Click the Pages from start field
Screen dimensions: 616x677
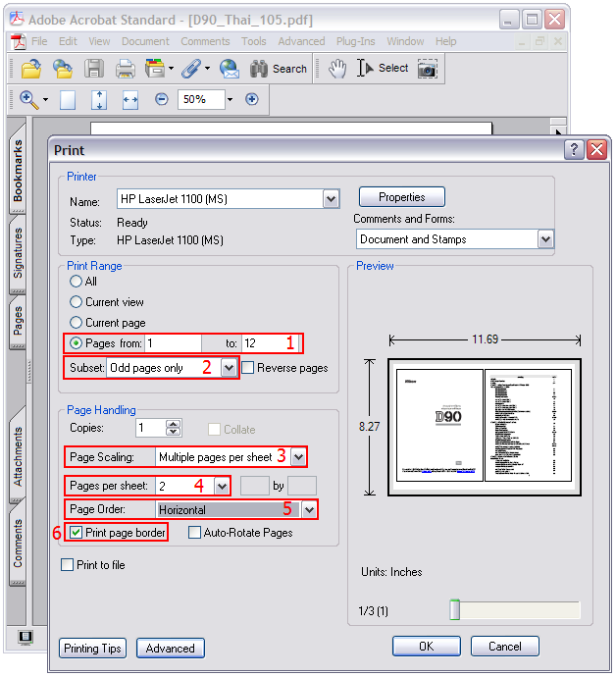pos(173,343)
